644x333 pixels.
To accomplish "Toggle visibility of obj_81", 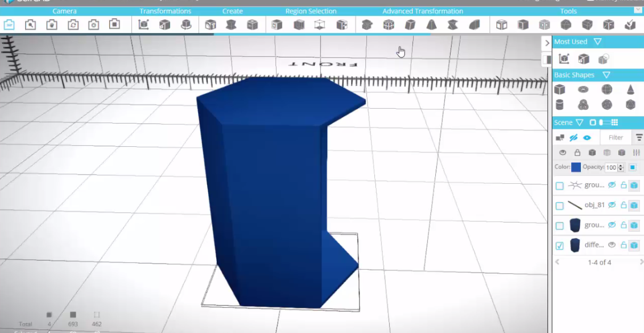I will [612, 205].
